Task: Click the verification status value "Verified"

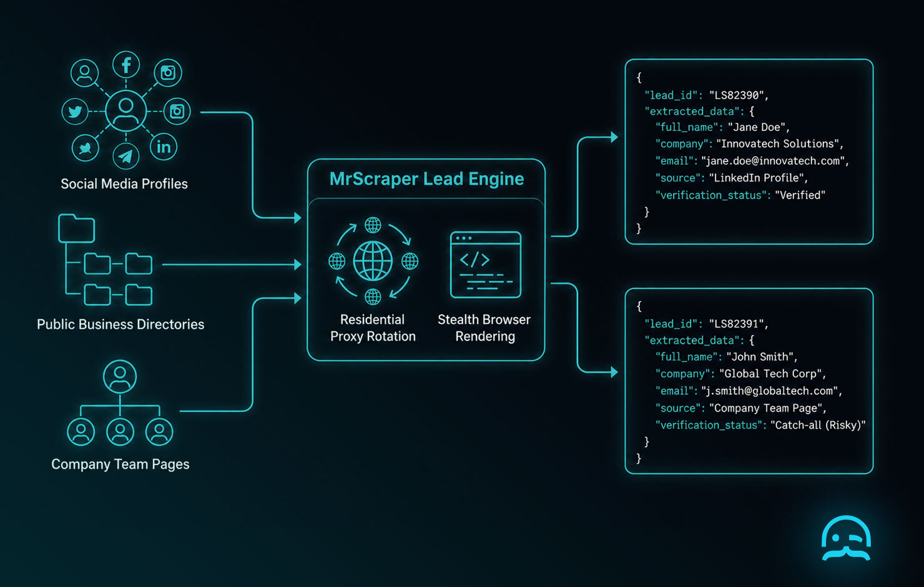Action: 800,195
